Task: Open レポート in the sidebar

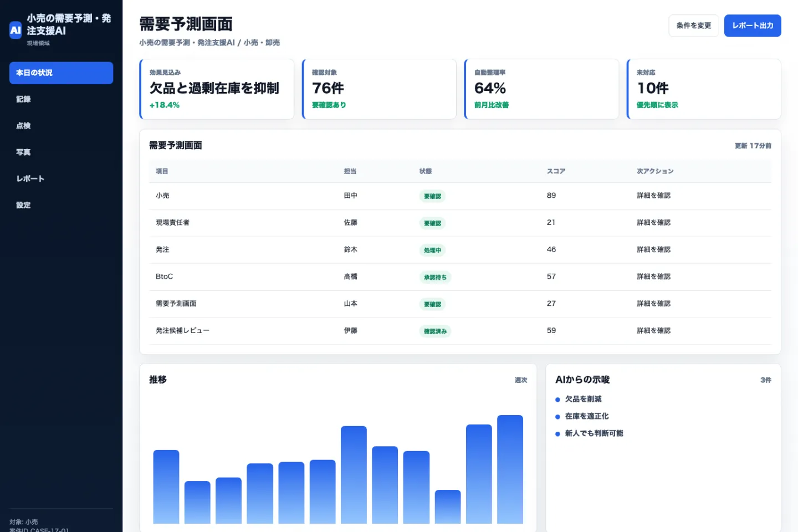Action: tap(61, 178)
